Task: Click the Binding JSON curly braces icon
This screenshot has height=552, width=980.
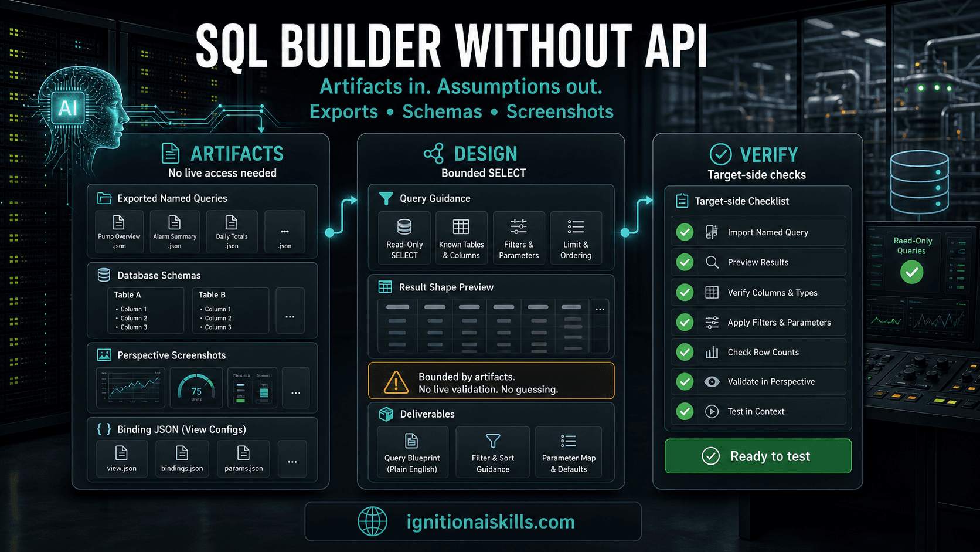Action: 104,429
